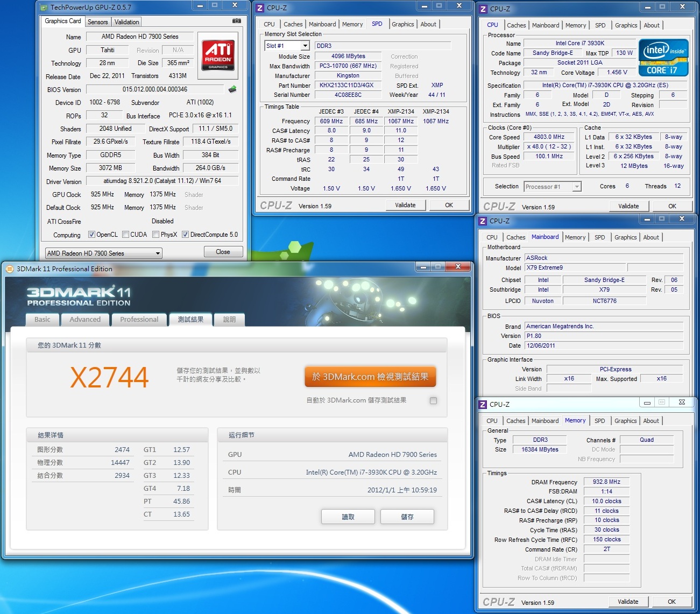700x614 pixels.
Task: Click the GPU-Z title bar icon
Action: point(44,8)
